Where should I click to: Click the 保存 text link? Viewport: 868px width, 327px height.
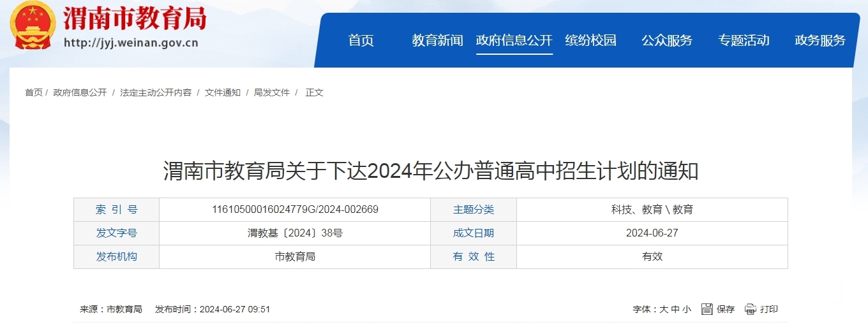(726, 310)
